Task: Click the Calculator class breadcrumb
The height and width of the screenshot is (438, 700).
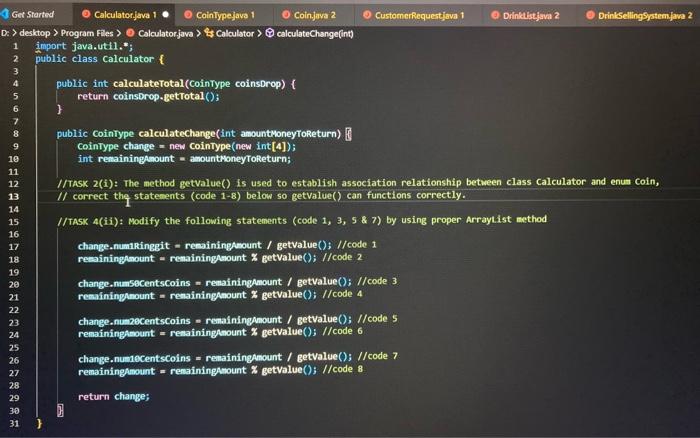Action: coord(235,33)
